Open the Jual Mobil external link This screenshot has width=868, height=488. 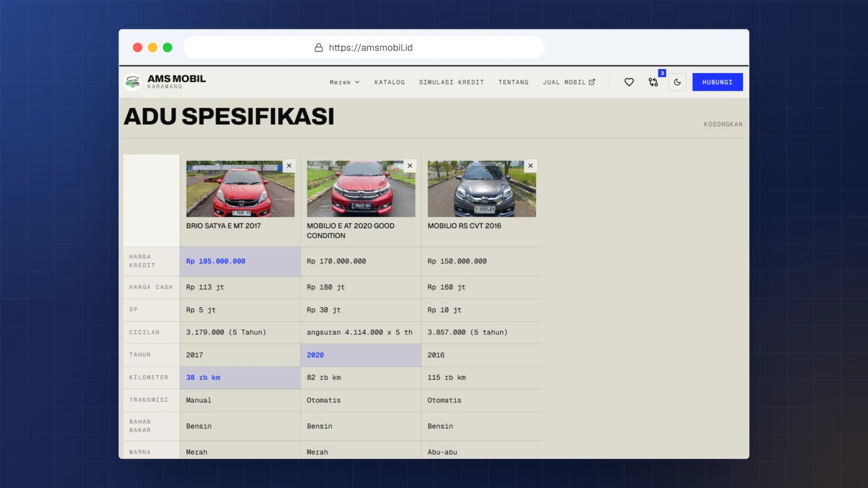(569, 82)
